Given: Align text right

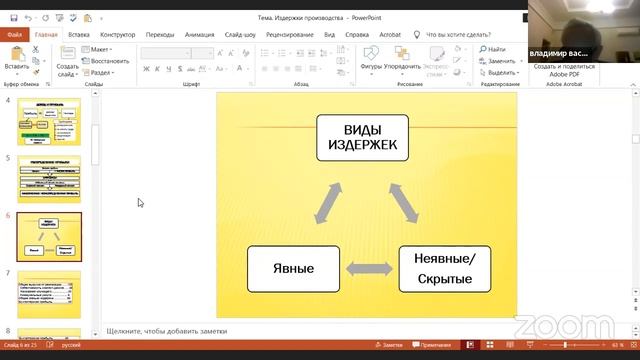Looking at the screenshot, I should (x=287, y=69).
